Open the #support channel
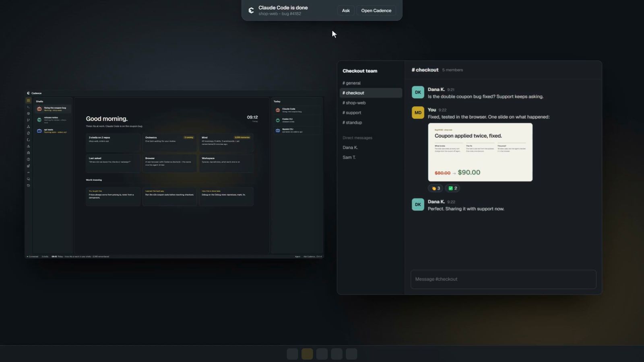 point(371,113)
